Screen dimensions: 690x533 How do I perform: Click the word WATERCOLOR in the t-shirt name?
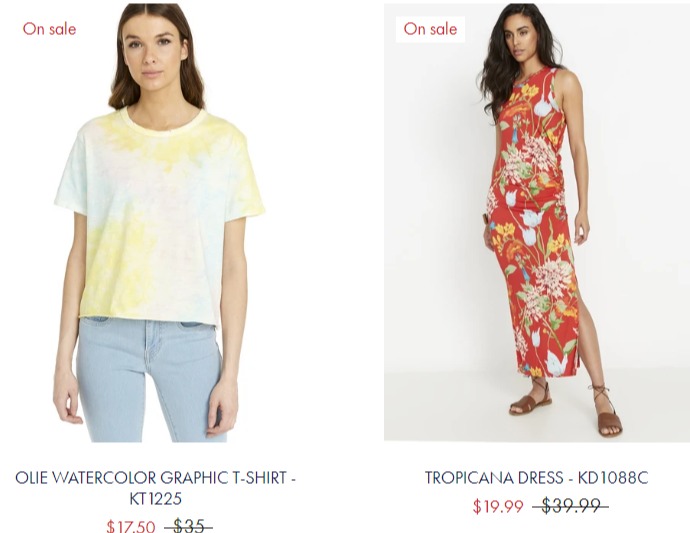click(104, 478)
